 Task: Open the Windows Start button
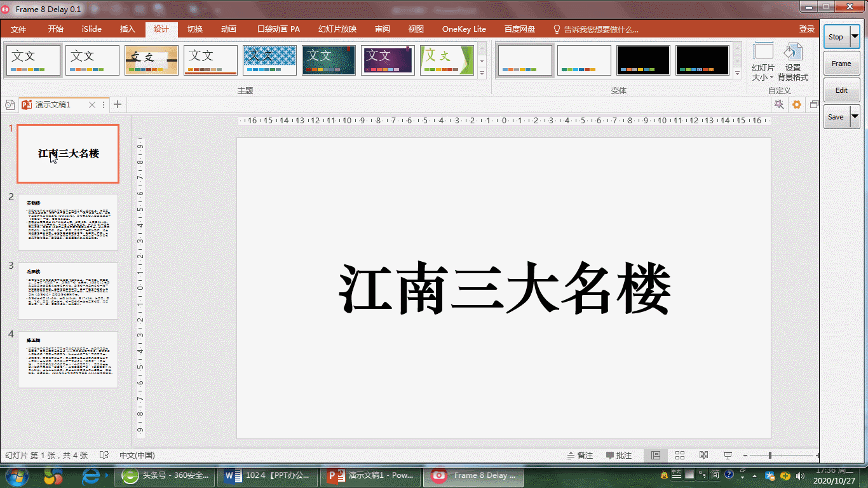[16, 476]
